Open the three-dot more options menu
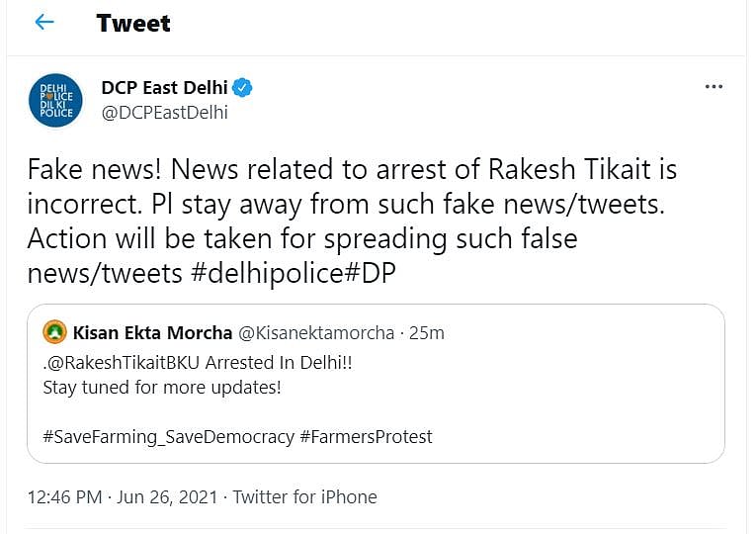The width and height of the screenshot is (756, 534). (x=714, y=87)
